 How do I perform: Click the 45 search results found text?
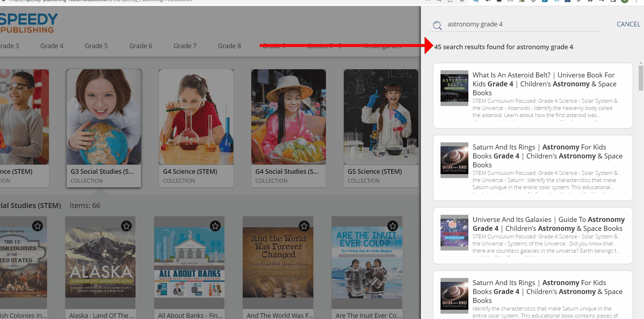tap(504, 47)
